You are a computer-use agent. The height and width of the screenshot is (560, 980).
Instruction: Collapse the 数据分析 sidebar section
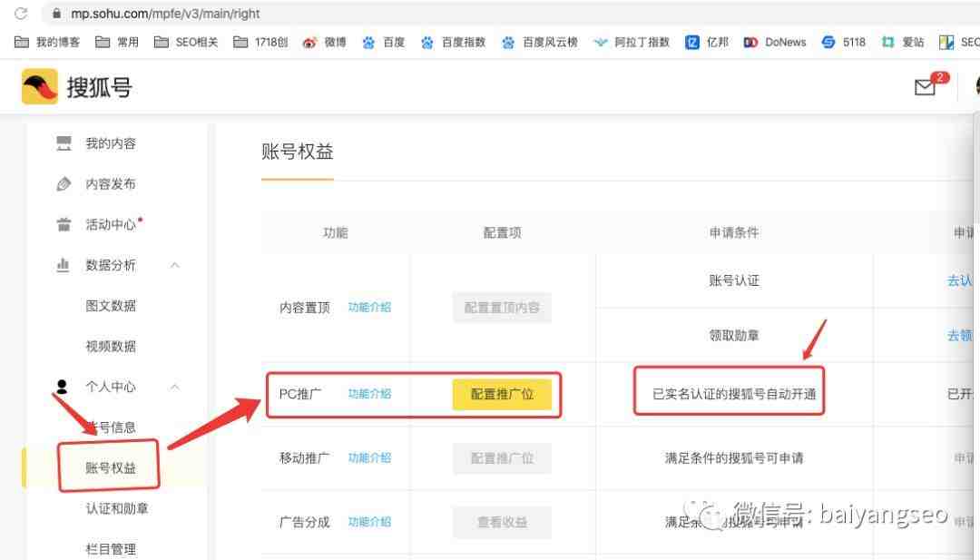click(x=175, y=265)
